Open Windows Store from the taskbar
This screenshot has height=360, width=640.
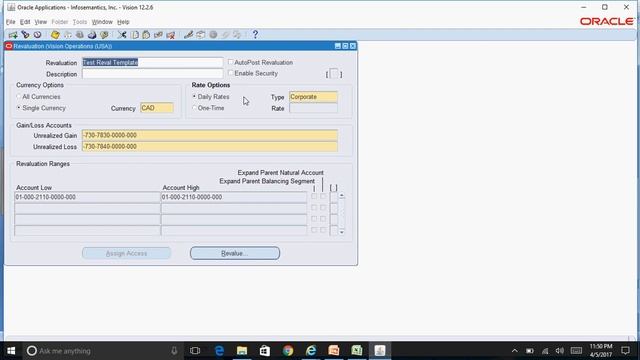265,351
